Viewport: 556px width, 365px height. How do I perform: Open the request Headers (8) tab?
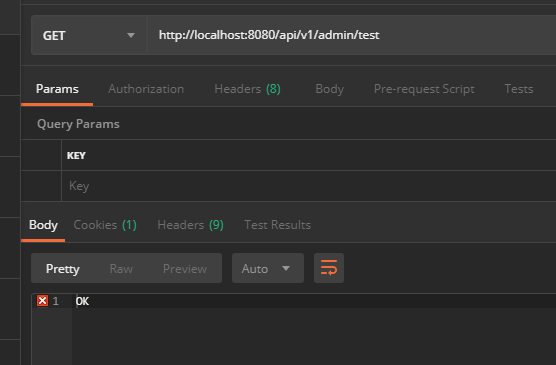coord(248,89)
